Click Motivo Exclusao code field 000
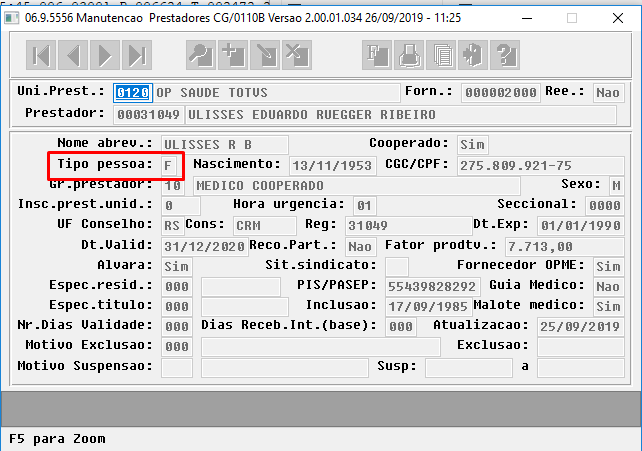This screenshot has width=642, height=451. click(x=177, y=347)
